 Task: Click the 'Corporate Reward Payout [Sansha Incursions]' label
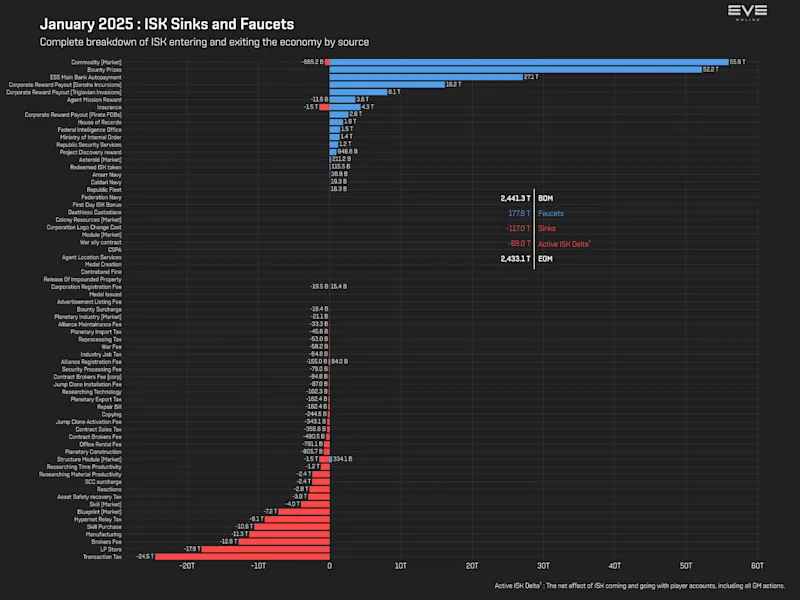(65, 85)
